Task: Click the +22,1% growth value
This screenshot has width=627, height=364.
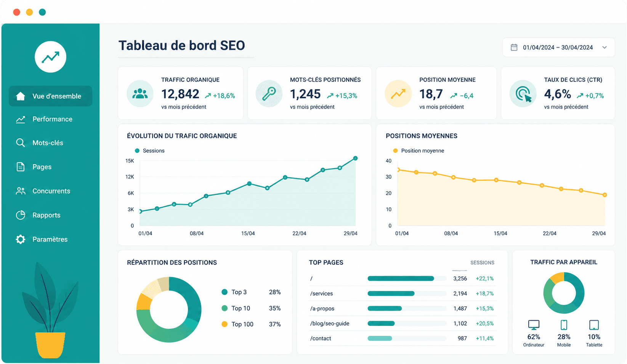Action: (484, 279)
